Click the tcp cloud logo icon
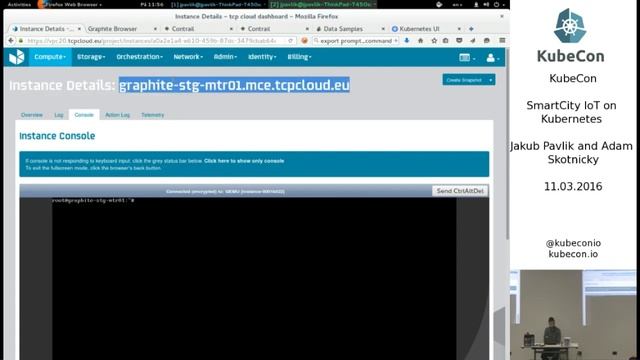Image resolution: width=640 pixels, height=360 pixels. click(x=17, y=57)
